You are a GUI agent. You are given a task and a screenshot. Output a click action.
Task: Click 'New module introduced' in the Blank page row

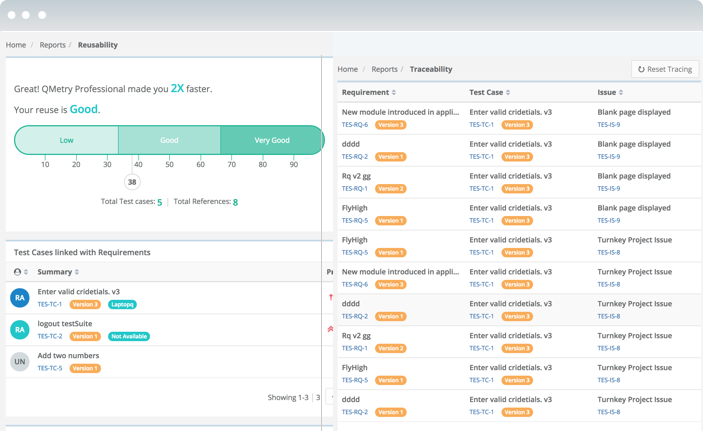pos(400,112)
